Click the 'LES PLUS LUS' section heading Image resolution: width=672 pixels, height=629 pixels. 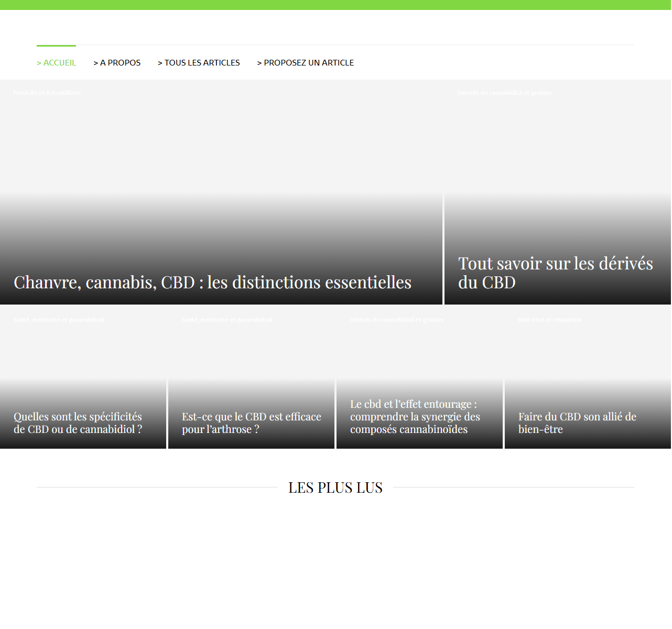335,487
